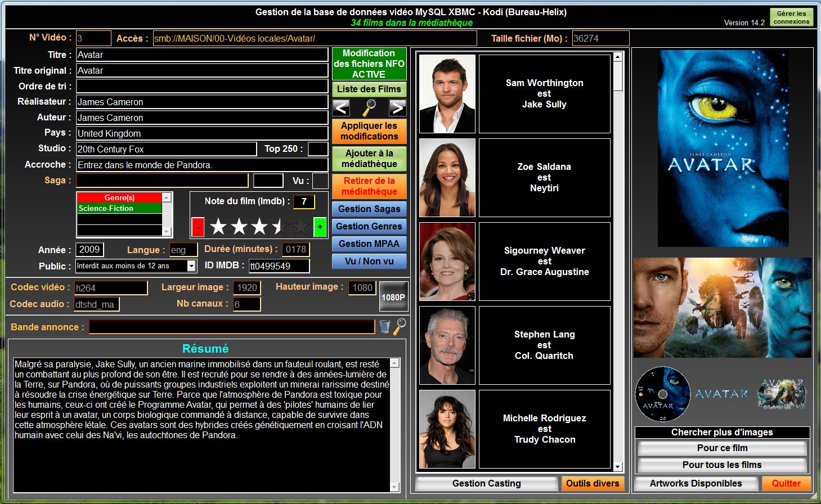
Task: Open the Public rating dropdown
Action: 191,266
